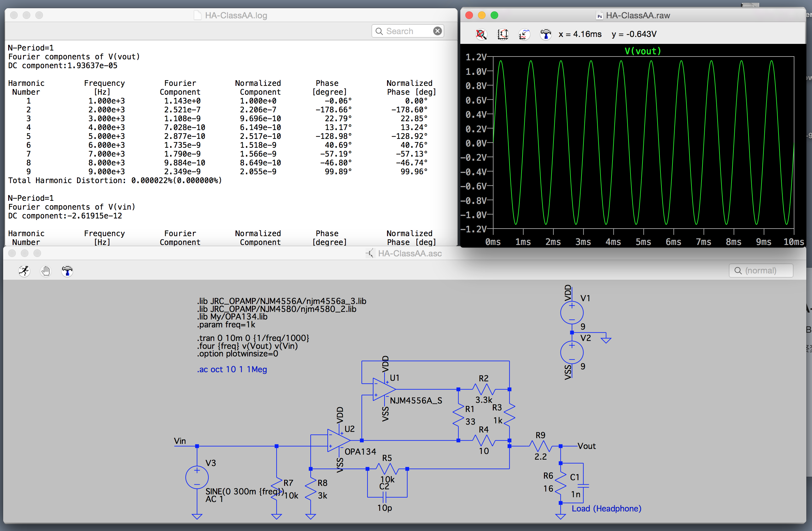Click the document icon beside HA-ClassAA.raw title
812x531 pixels.
pos(599,15)
